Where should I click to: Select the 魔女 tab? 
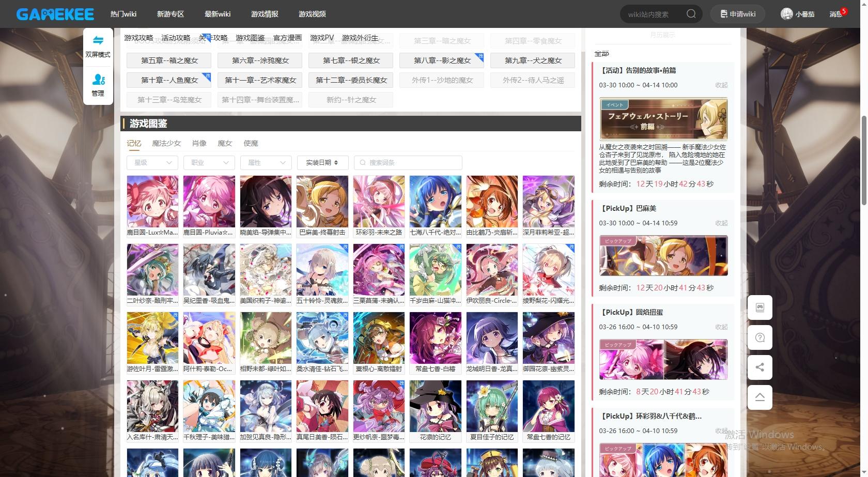[x=225, y=143]
